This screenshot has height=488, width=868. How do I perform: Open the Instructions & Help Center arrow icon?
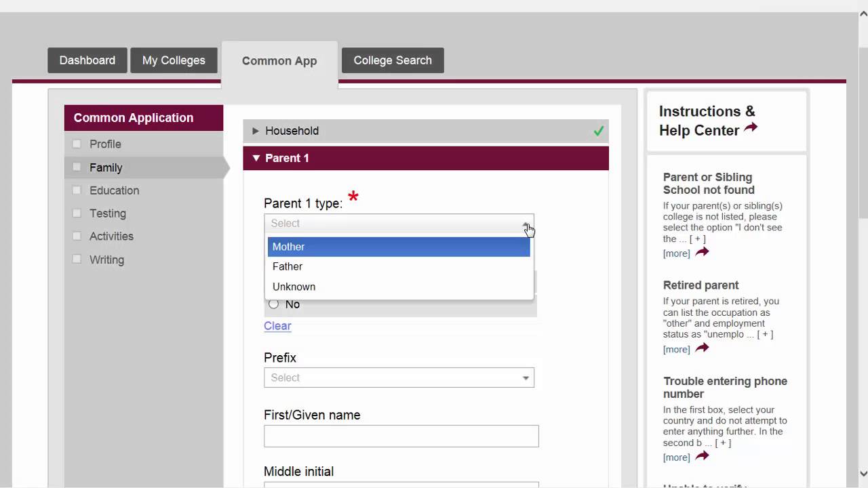[751, 127]
